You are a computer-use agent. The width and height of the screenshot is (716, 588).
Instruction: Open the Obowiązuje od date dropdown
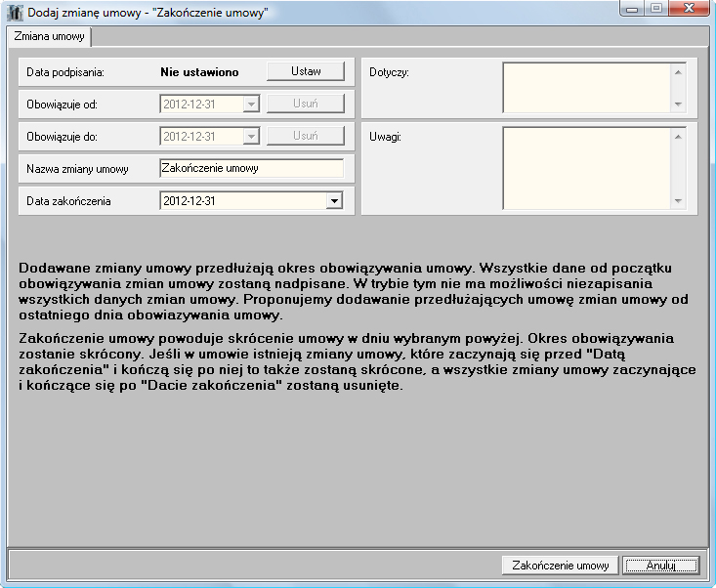coord(251,105)
